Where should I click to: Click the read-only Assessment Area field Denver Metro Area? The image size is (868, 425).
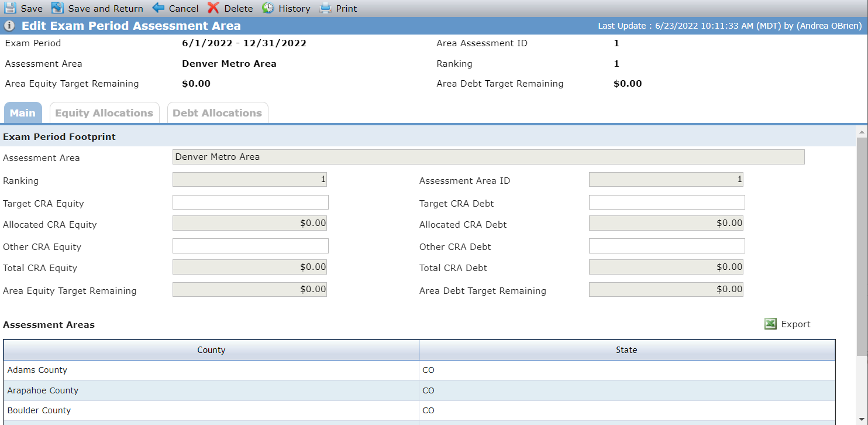pos(488,157)
